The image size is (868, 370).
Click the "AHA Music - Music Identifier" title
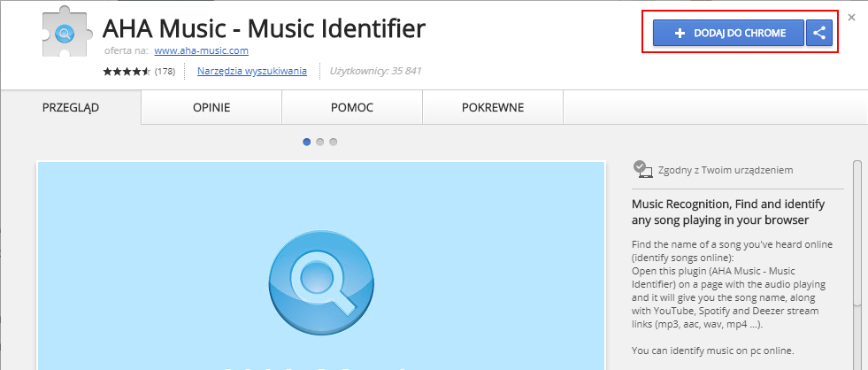point(264,29)
